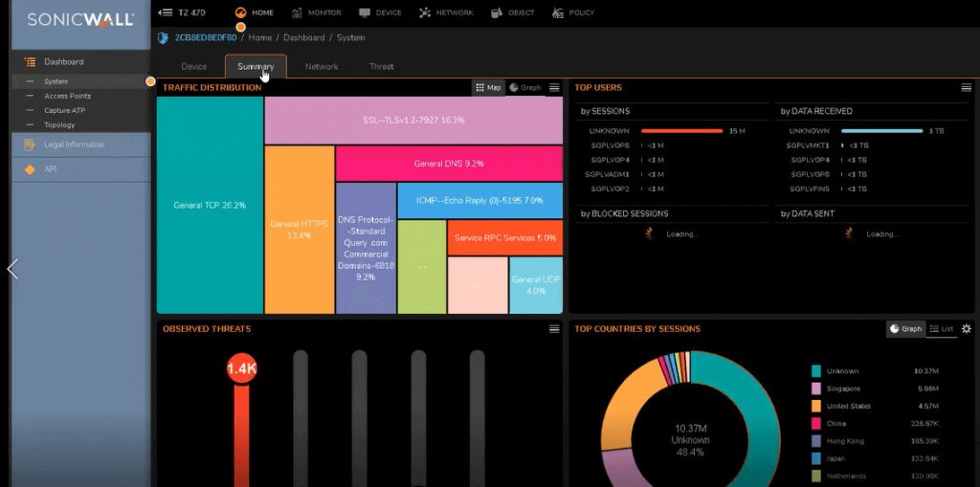Click the by DATA SENT heading

coord(807,213)
